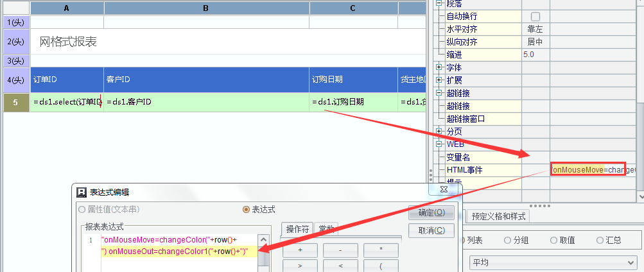Select column header A
The image size is (644, 272).
67,8
